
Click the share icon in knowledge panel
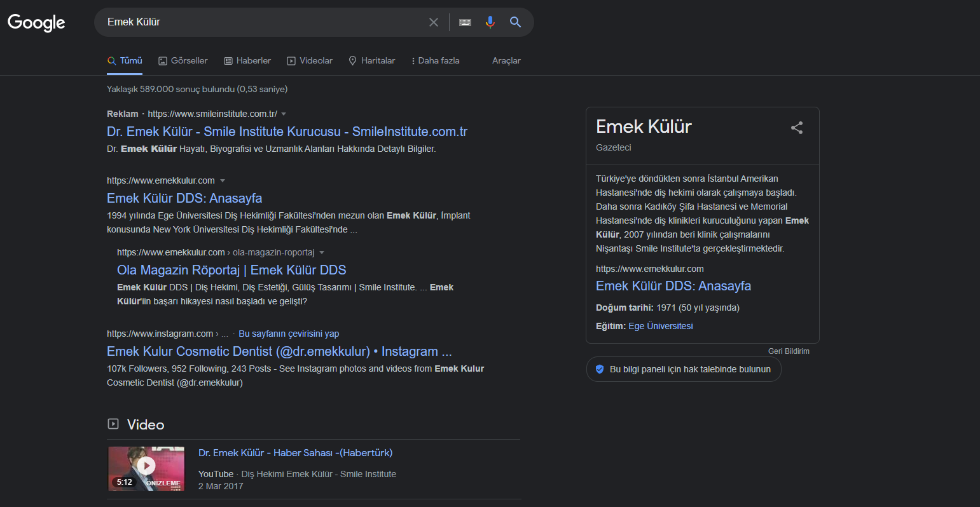(x=797, y=128)
